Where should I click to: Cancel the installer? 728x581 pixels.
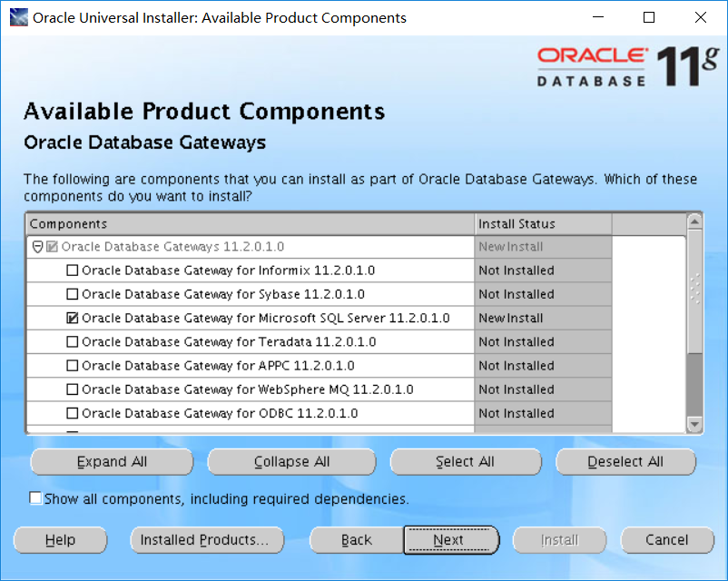click(667, 539)
